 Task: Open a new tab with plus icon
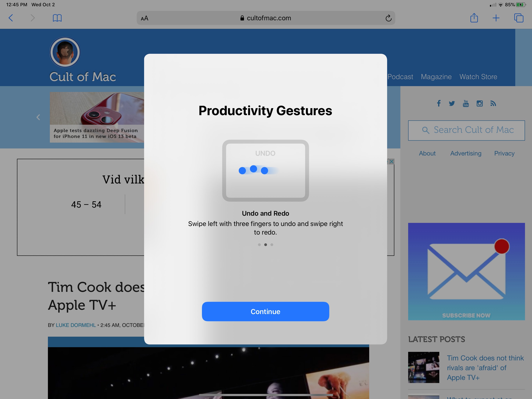pos(496,18)
